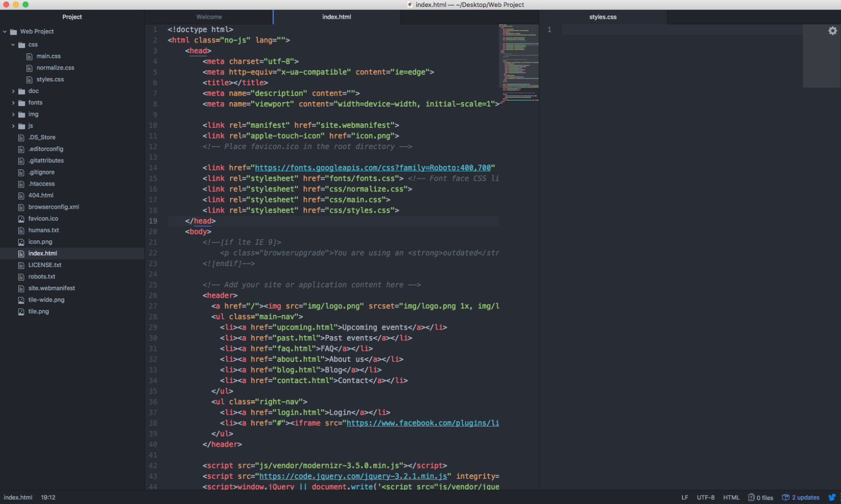Click the gear icon in styles.css pane
Viewport: 841px width, 504px height.
[x=832, y=31]
